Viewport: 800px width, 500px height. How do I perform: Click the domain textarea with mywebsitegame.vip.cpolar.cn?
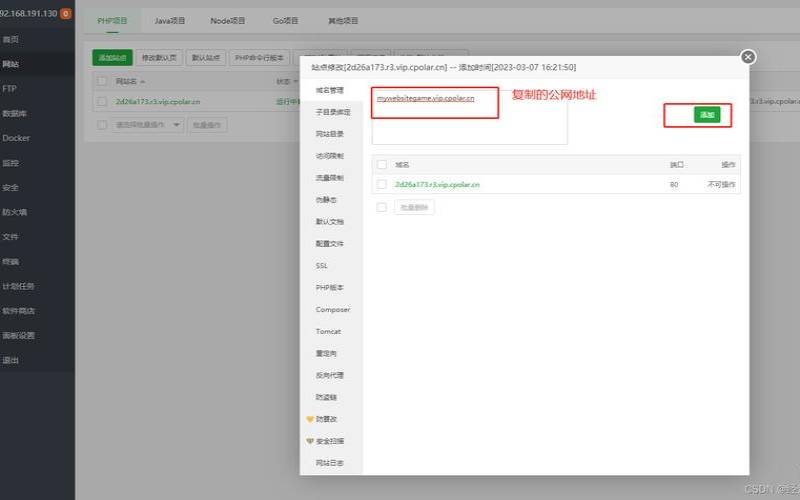coord(468,120)
